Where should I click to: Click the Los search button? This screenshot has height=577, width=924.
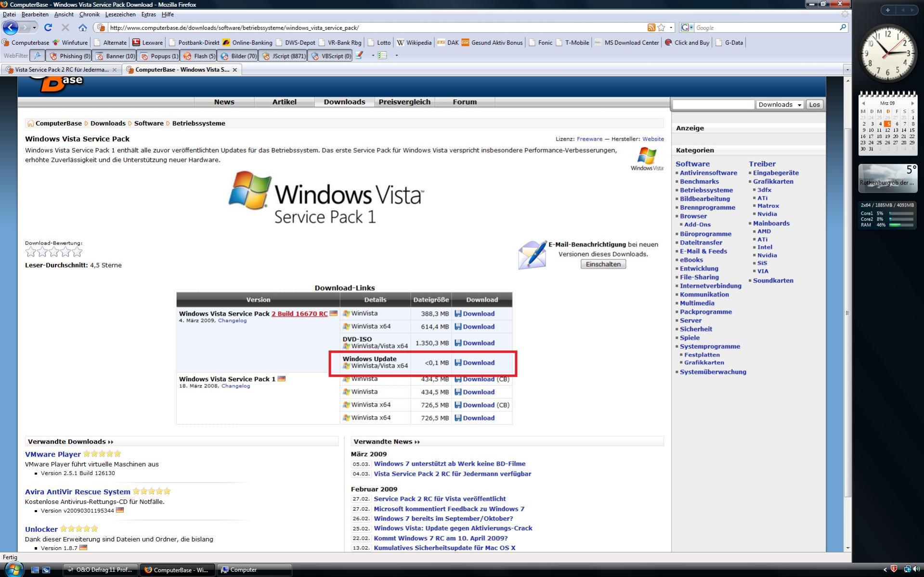814,104
